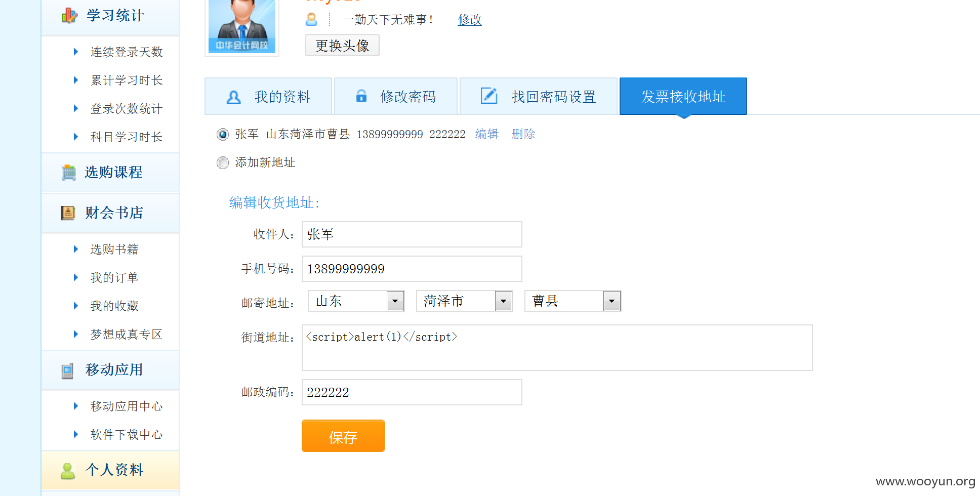This screenshot has height=496, width=980.
Task: Select the 张军 saved address radio button
Action: [x=223, y=134]
